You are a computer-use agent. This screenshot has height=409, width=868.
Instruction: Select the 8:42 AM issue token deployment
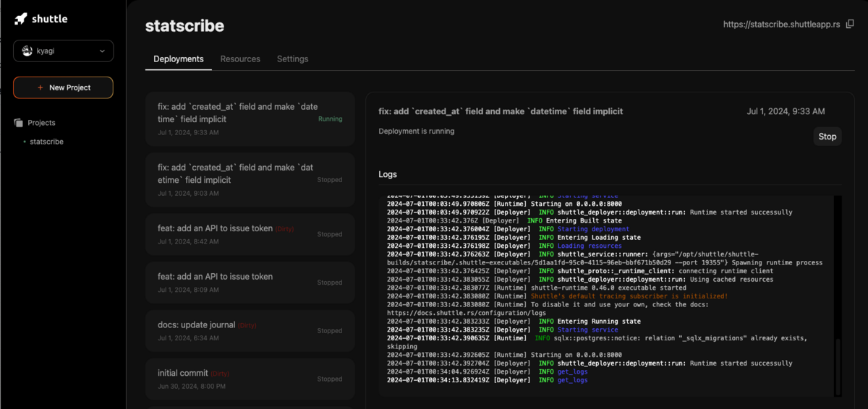[250, 234]
